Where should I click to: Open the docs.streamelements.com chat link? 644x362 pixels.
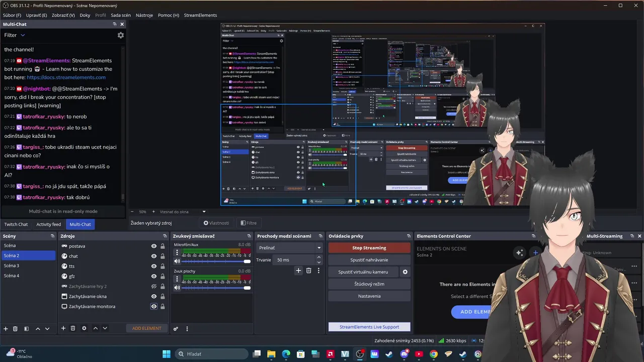[x=66, y=77]
